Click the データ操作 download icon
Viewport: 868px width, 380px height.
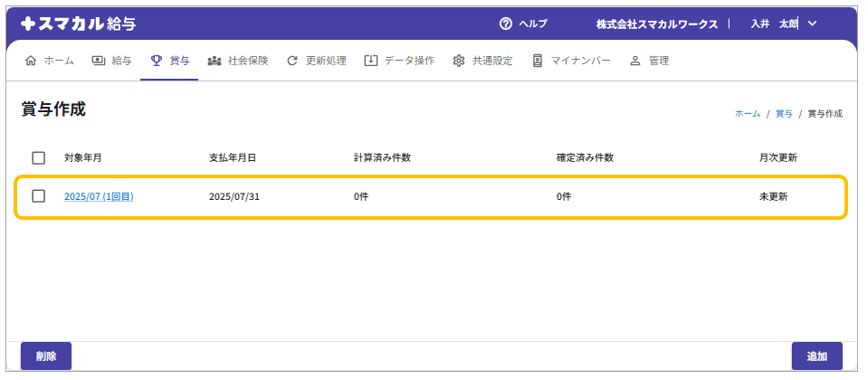pyautogui.click(x=370, y=61)
